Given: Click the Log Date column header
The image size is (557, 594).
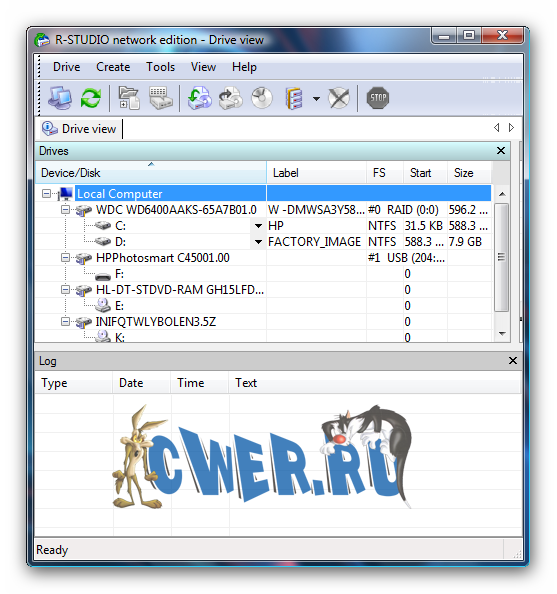Looking at the screenshot, I should [142, 383].
